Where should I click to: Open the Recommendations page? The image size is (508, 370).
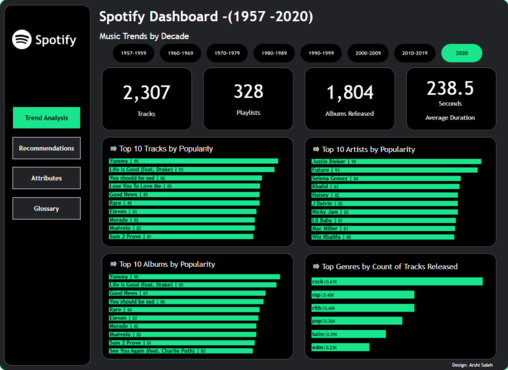(46, 148)
